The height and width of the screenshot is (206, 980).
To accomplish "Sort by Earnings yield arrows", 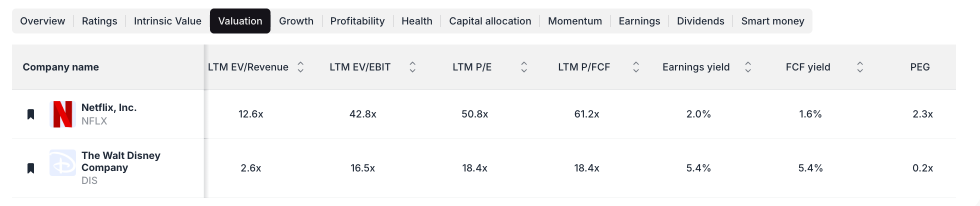I will click(748, 67).
